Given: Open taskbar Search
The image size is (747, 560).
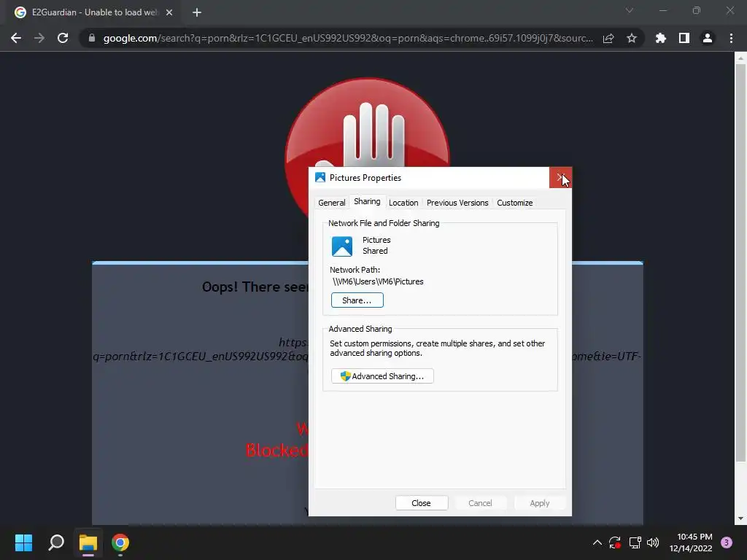Looking at the screenshot, I should (56, 542).
